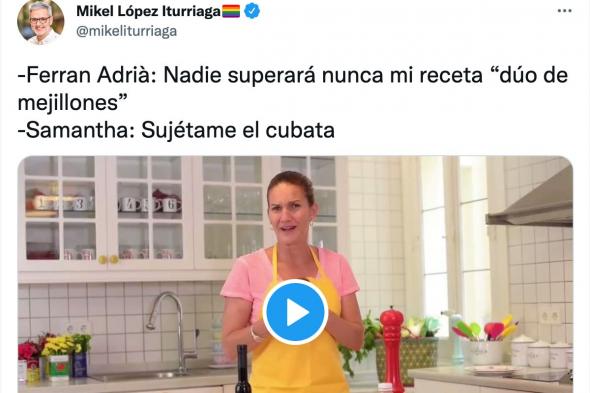This screenshot has width=590, height=393.
Task: Click the kitchen faucet in the video
Action: [172, 331]
